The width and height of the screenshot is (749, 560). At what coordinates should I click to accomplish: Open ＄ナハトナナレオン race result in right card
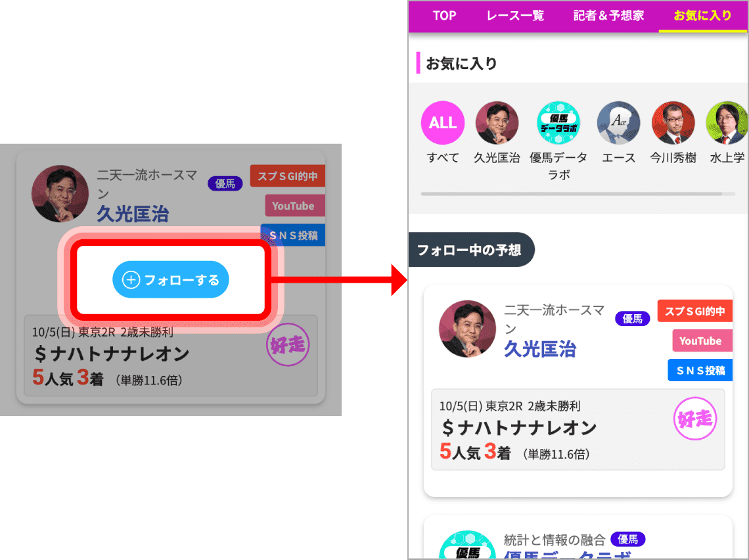point(578,429)
